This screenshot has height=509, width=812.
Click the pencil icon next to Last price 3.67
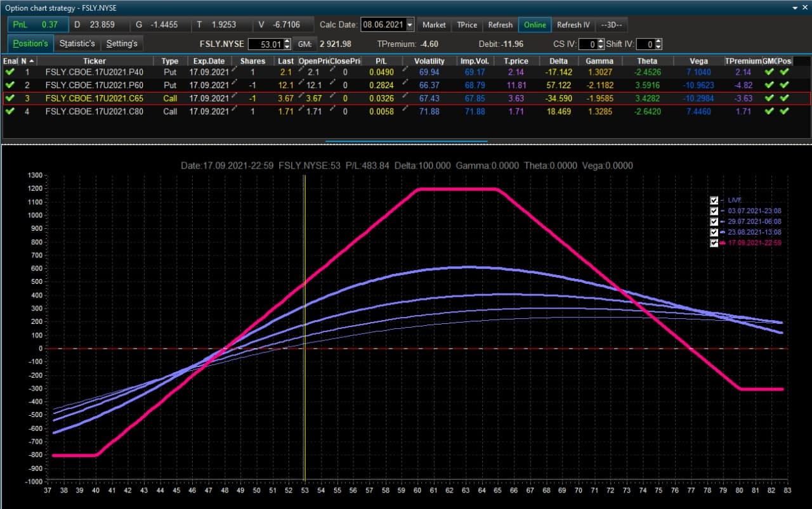pyautogui.click(x=299, y=97)
